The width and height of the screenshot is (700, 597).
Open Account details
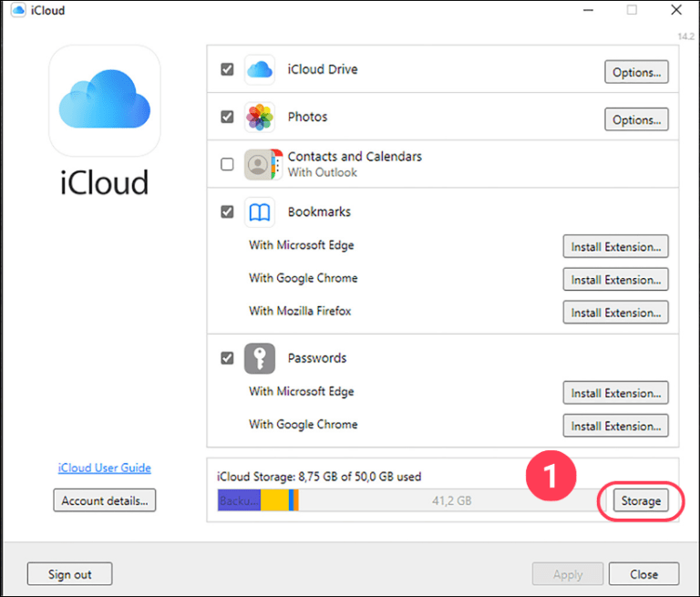point(105,500)
